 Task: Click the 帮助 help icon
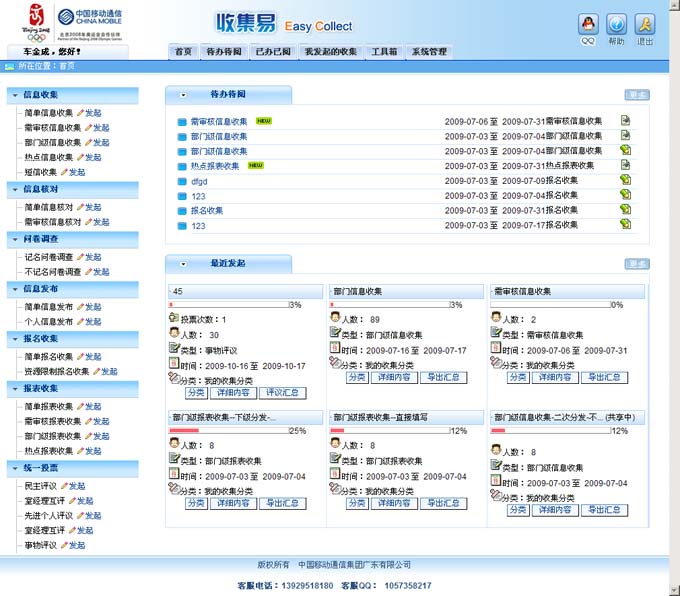616,24
